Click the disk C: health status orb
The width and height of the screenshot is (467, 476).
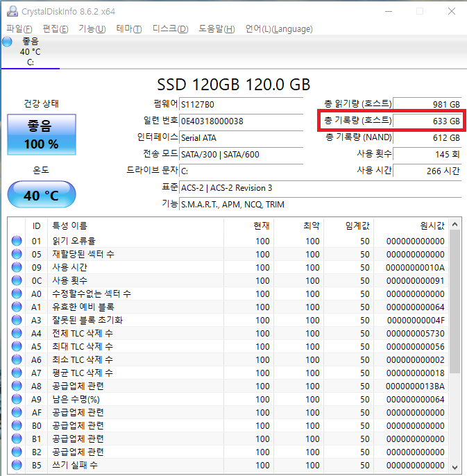pos(7,42)
